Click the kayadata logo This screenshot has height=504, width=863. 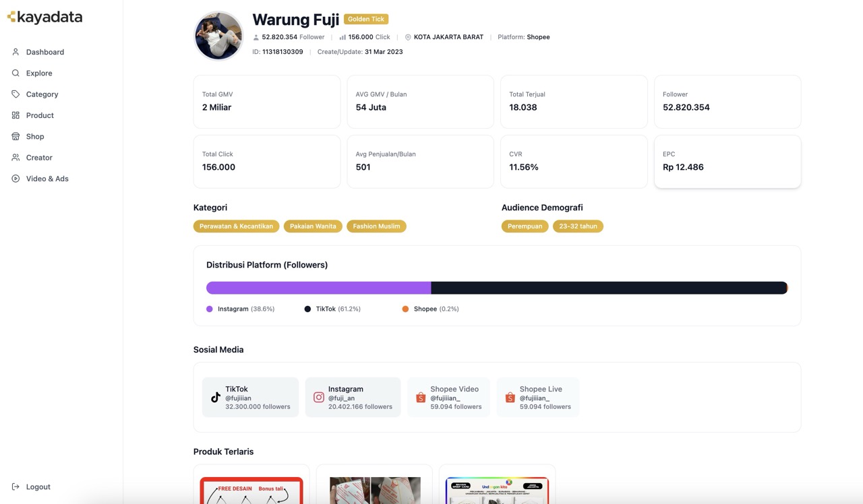pos(44,18)
